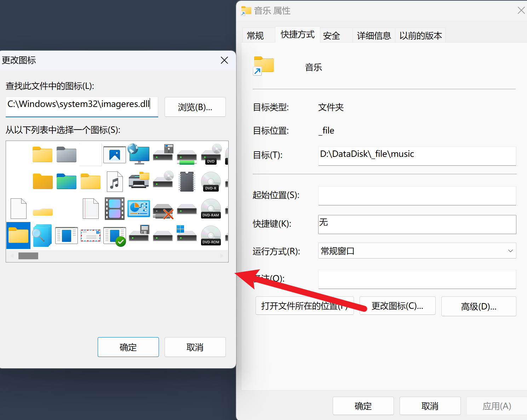Pick the drive icon with Windows logo

(x=187, y=233)
